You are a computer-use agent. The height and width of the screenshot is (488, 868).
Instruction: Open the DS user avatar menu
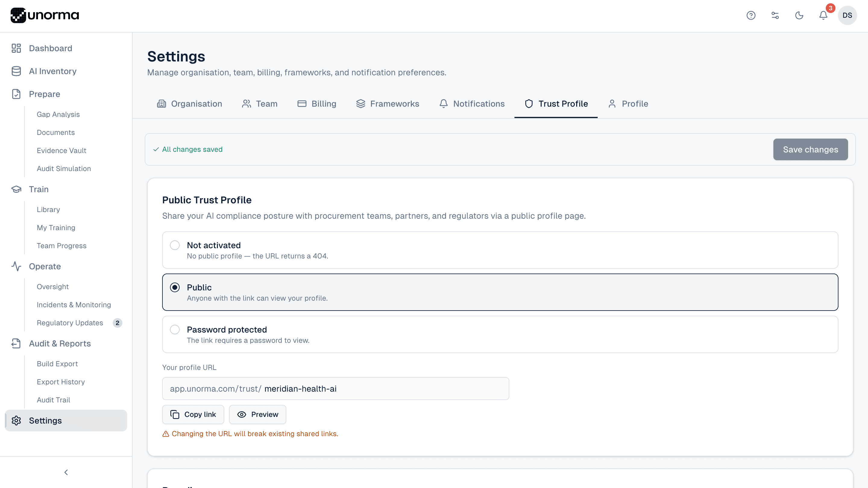coord(847,15)
